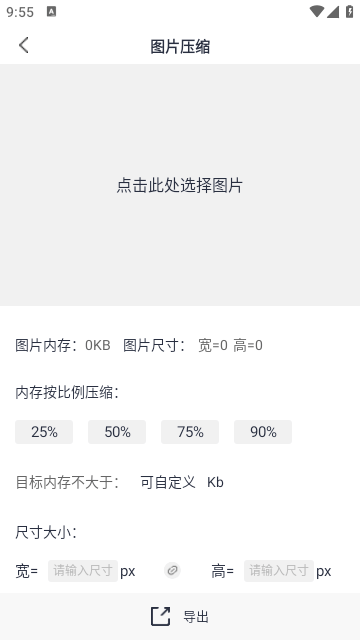
Task: Tap the 图片尺寸 dimensions readout
Action: click(x=193, y=345)
